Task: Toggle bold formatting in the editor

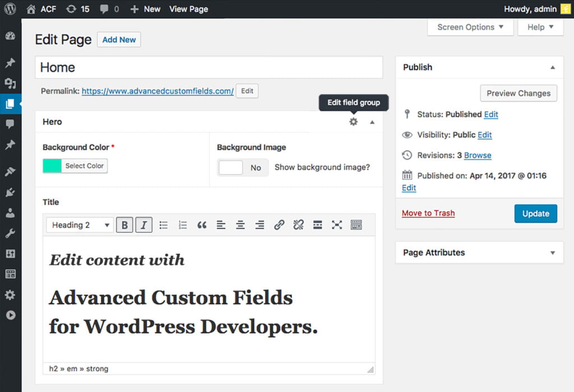Action: point(124,225)
